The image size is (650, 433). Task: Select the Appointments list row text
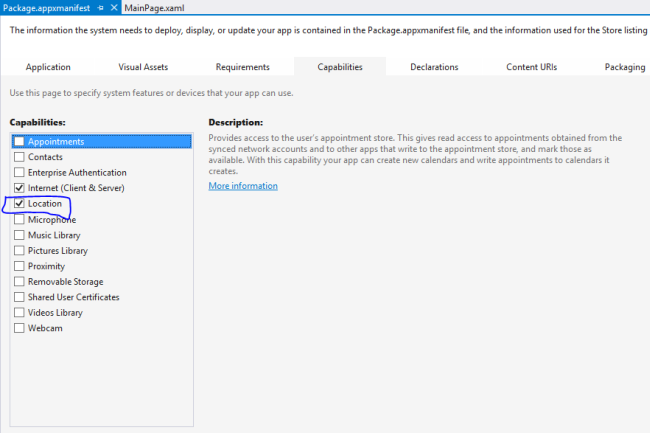56,142
